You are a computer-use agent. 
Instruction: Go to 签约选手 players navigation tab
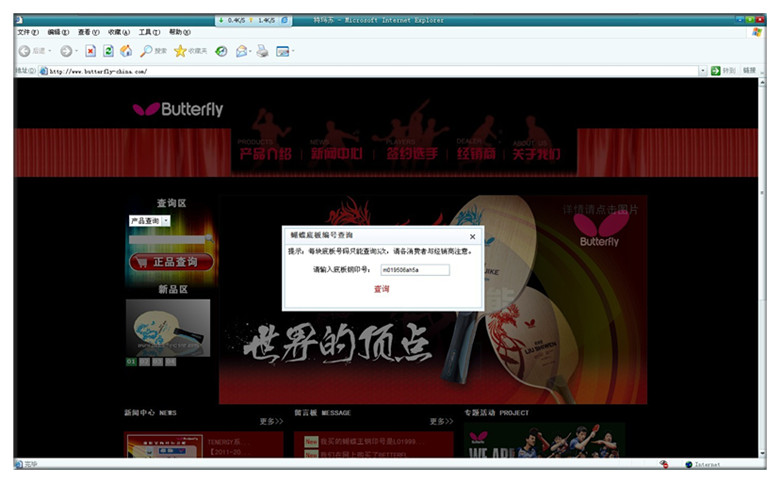412,153
